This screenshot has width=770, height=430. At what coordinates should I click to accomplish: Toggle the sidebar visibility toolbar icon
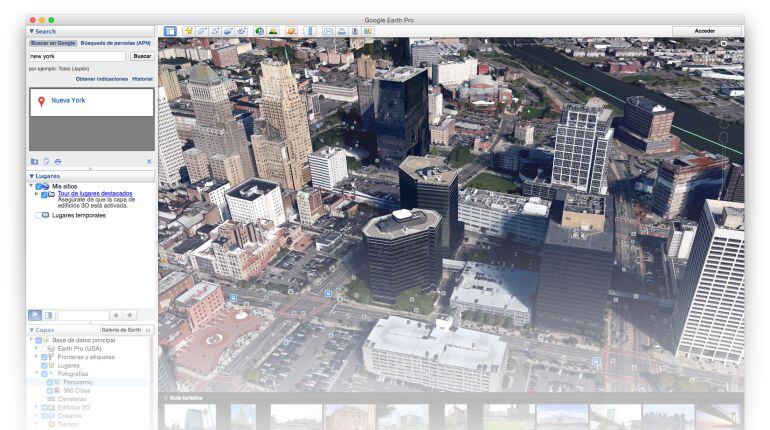point(170,31)
